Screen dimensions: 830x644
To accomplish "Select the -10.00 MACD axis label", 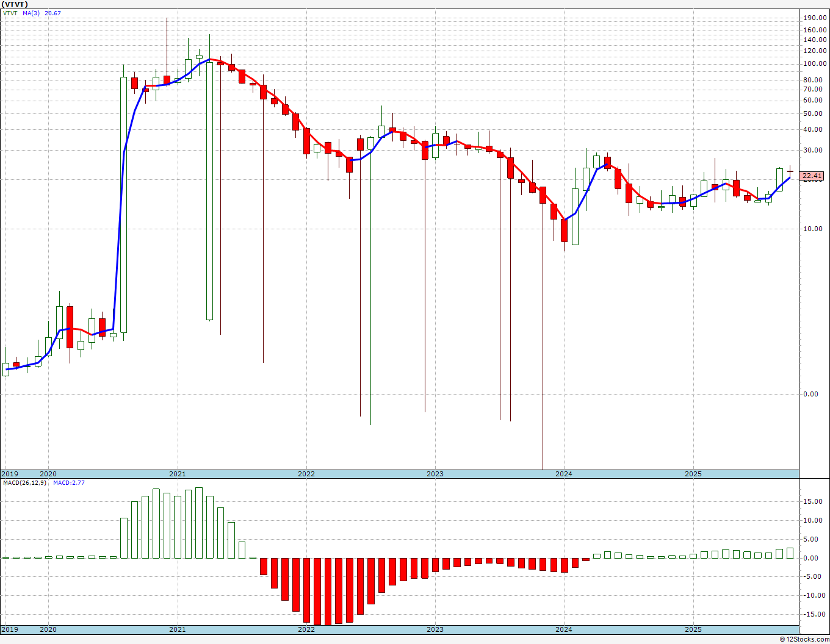I will coord(814,595).
